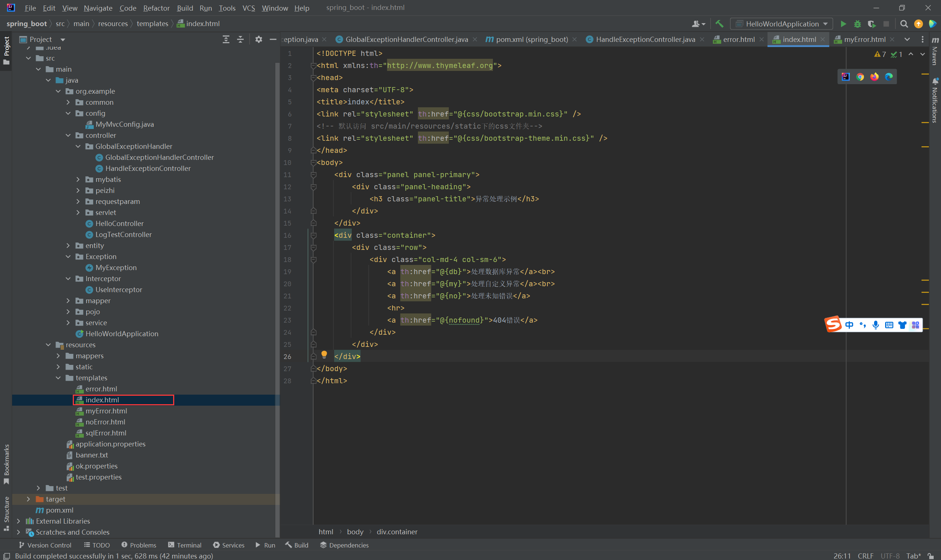The height and width of the screenshot is (560, 941).
Task: Open preview in Firefox browser icon
Action: (874, 77)
